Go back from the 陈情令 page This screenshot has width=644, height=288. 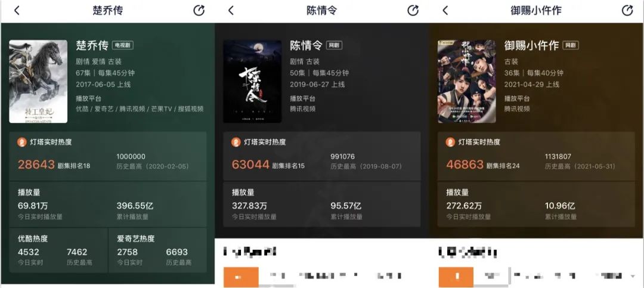tap(231, 11)
